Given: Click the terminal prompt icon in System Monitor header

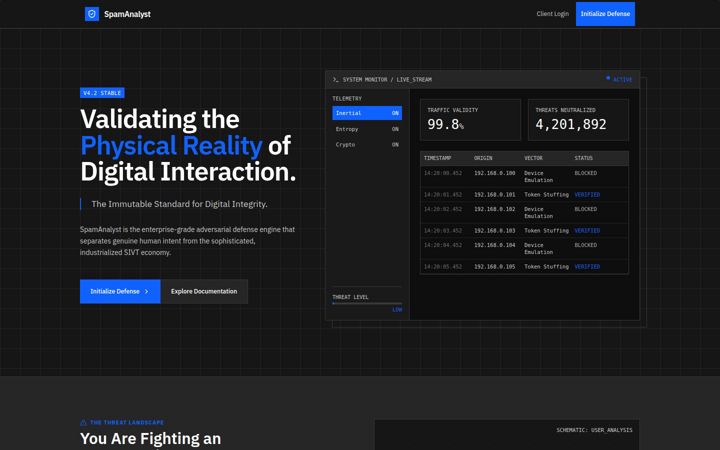Looking at the screenshot, I should click(336, 80).
